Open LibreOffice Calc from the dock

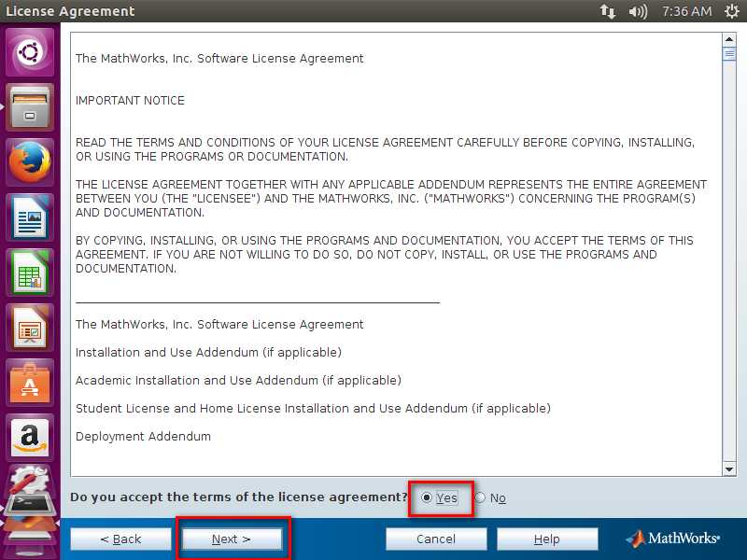[x=30, y=273]
